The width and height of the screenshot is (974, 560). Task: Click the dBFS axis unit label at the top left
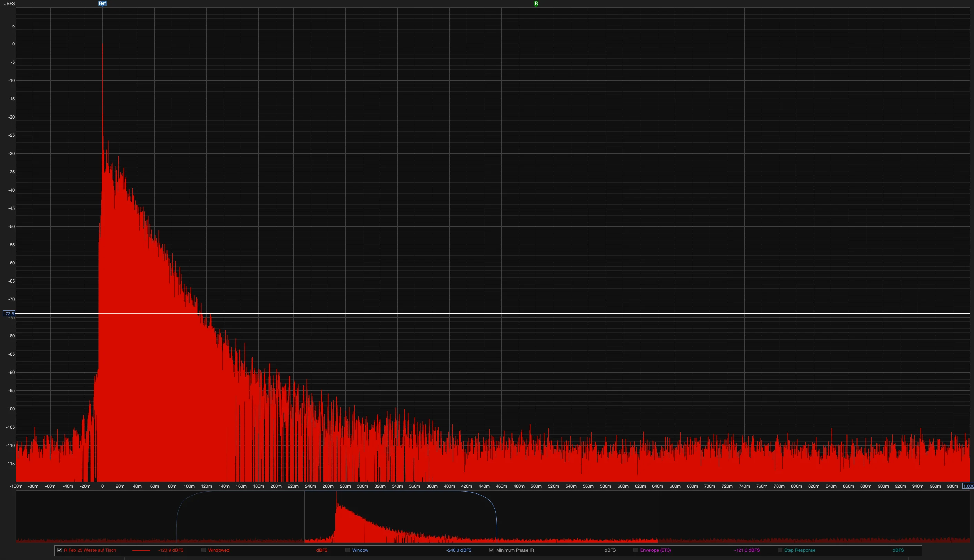coord(9,3)
